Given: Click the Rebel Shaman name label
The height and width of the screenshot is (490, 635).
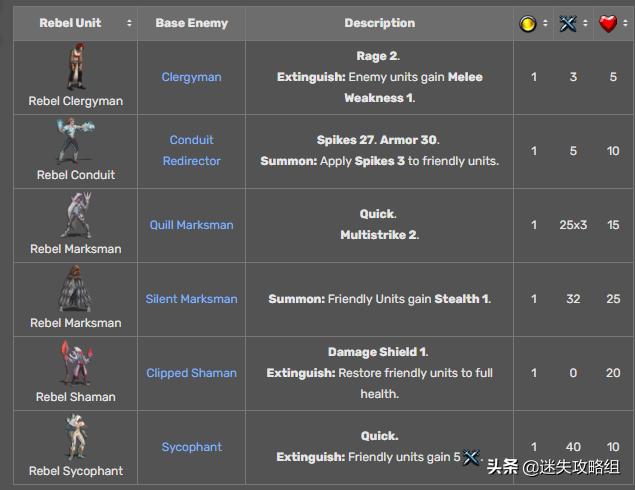Looking at the screenshot, I should pos(76,397).
